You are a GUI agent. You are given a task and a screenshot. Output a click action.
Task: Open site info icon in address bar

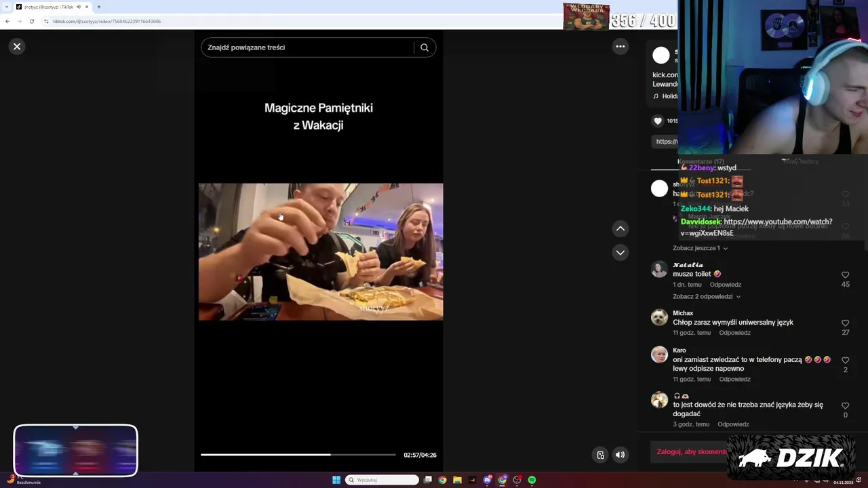pyautogui.click(x=46, y=21)
